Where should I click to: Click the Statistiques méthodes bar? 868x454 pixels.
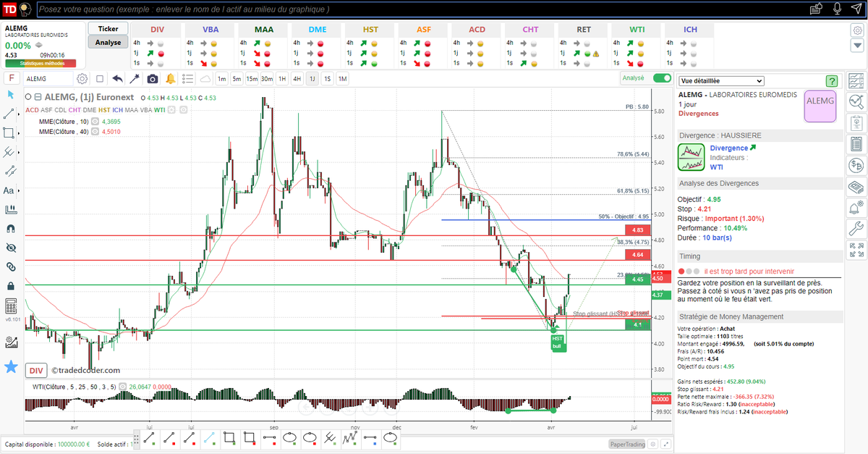coord(41,63)
